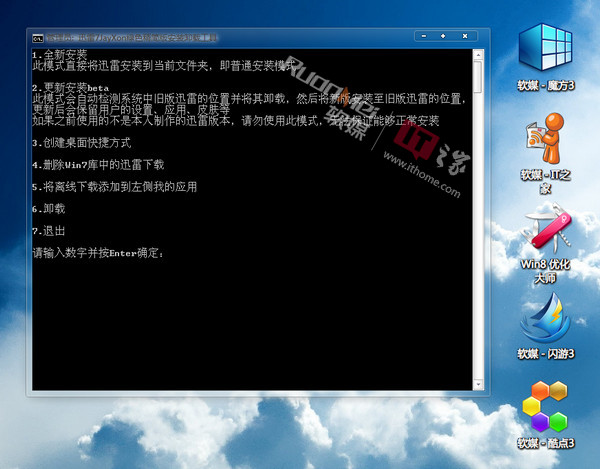The height and width of the screenshot is (469, 600).
Task: Click the line "1.全新安装"
Action: 60,55
